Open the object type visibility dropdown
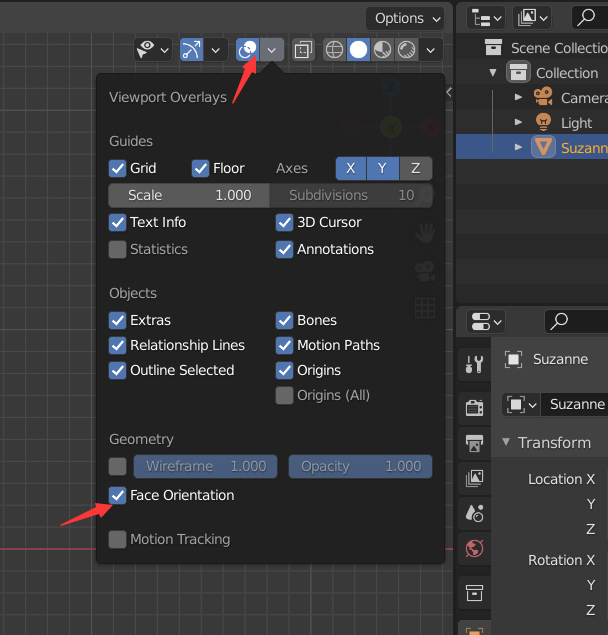 pos(153,50)
